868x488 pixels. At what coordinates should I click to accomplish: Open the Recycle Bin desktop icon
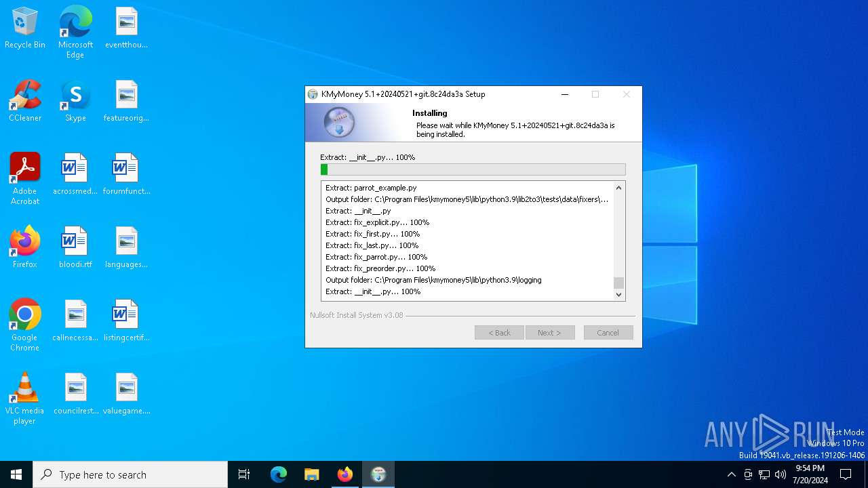(x=25, y=28)
